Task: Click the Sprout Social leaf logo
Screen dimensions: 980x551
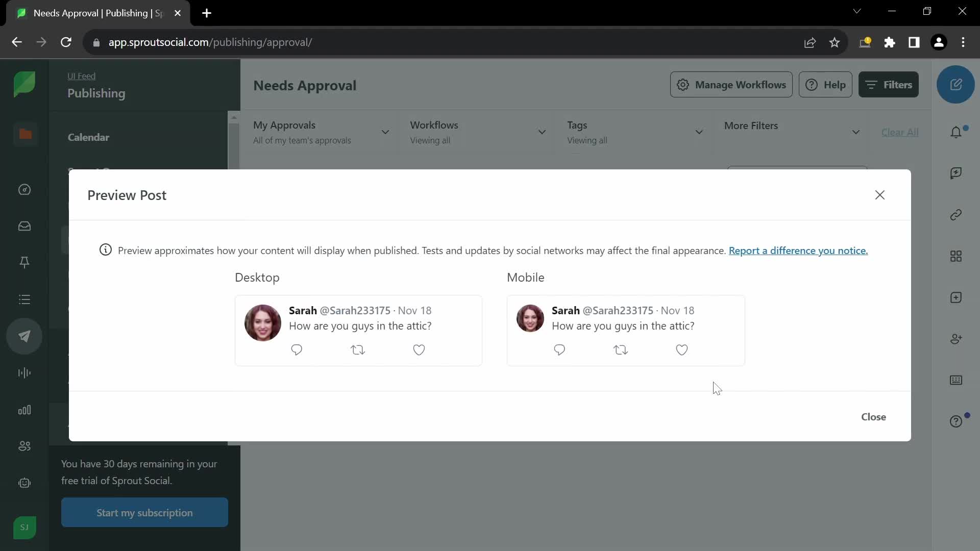Action: pos(24,84)
